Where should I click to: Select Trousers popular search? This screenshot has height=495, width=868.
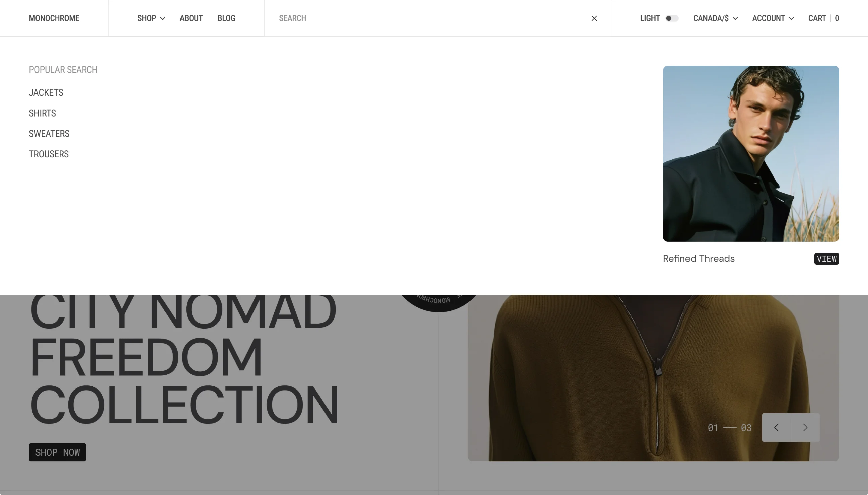point(49,154)
